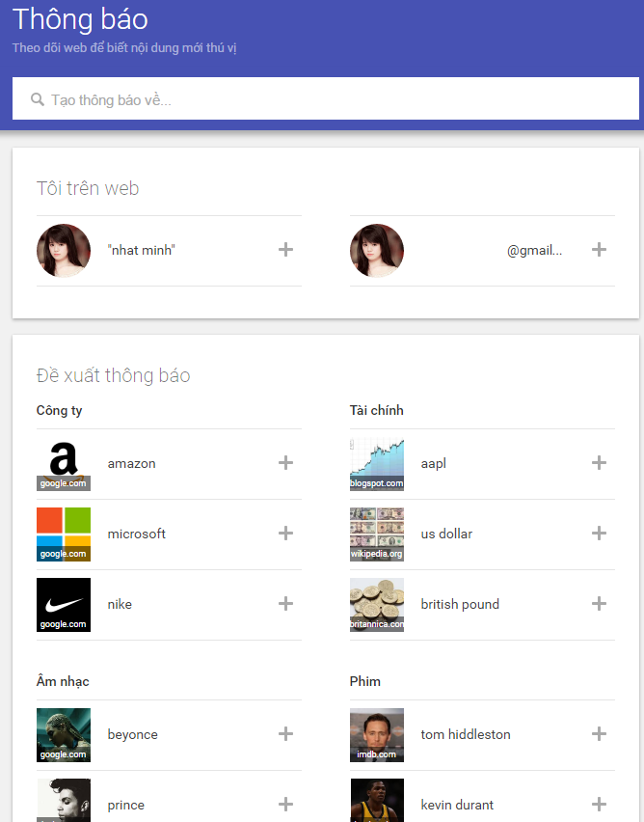Click the "nhat minh" suggestion text
644x822 pixels.
point(142,251)
